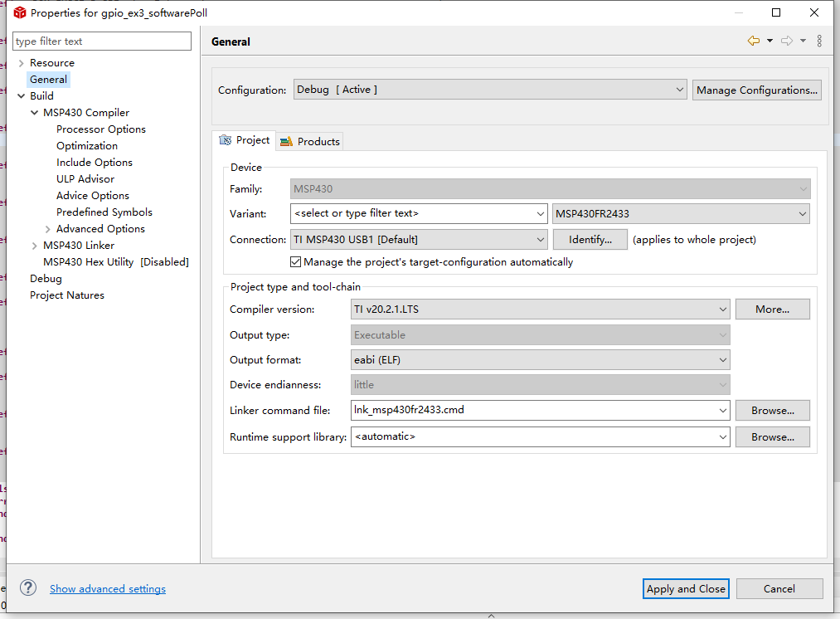Expand the Resource tree node
Viewport: 840px width, 619px height.
coord(21,63)
